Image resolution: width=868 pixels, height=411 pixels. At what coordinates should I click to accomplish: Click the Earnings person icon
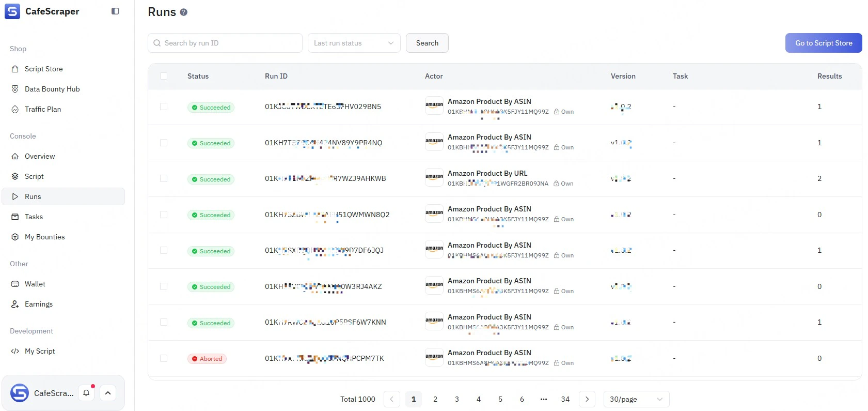coord(15,304)
